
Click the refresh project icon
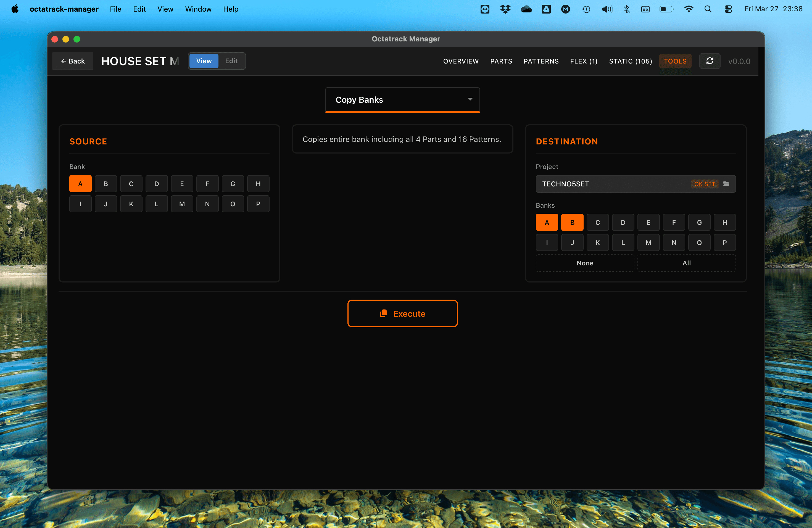710,61
